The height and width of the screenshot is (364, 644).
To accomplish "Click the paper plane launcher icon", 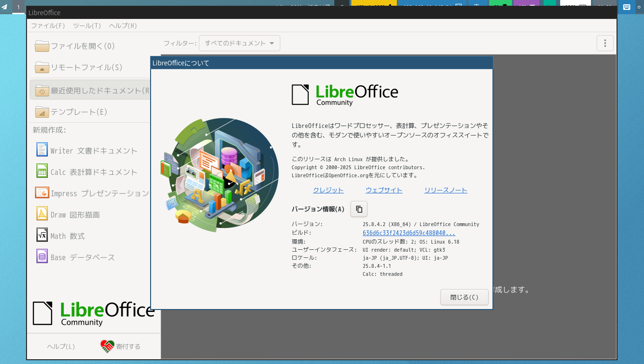I will pyautogui.click(x=5, y=7).
